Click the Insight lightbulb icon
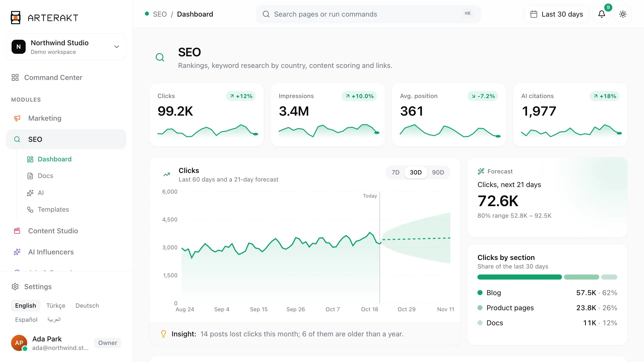644x362 pixels. pyautogui.click(x=164, y=334)
